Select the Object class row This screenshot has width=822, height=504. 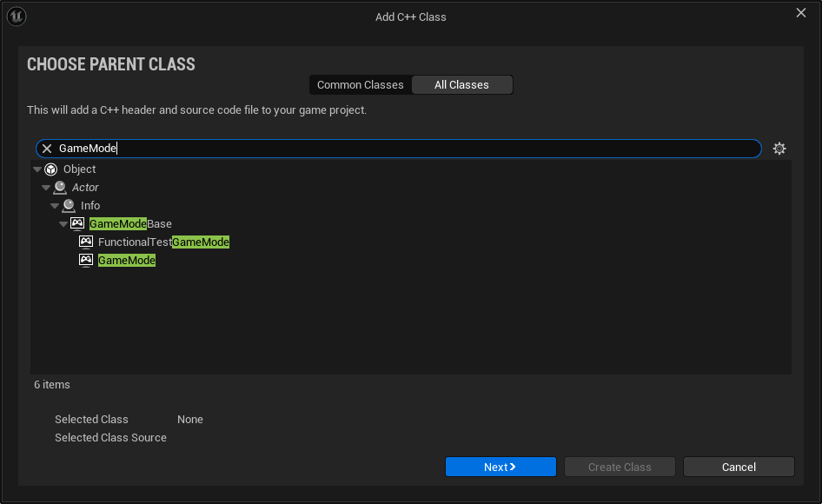point(410,169)
